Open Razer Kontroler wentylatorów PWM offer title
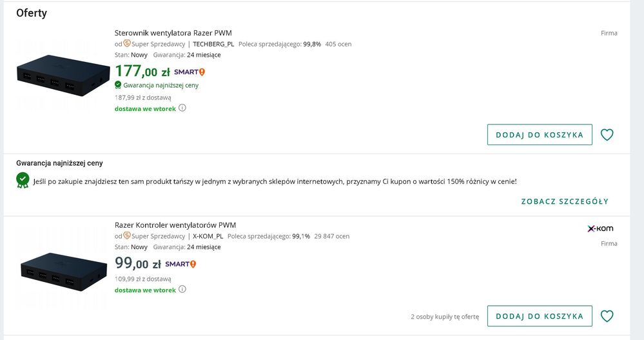Screen dimensions: 644x340 click(175, 225)
